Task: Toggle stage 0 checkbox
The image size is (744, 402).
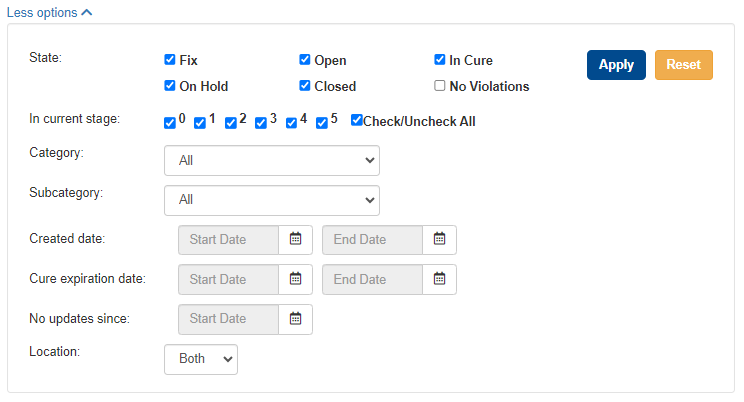Action: click(169, 123)
